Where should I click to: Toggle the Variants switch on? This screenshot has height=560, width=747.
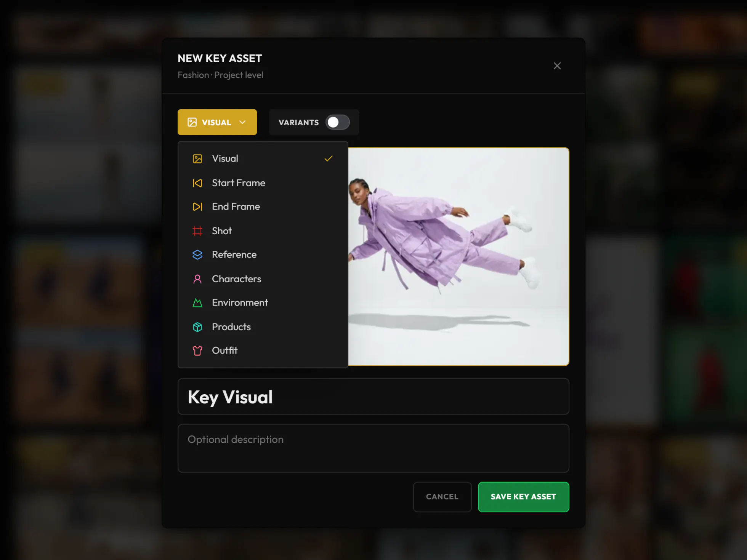point(338,122)
